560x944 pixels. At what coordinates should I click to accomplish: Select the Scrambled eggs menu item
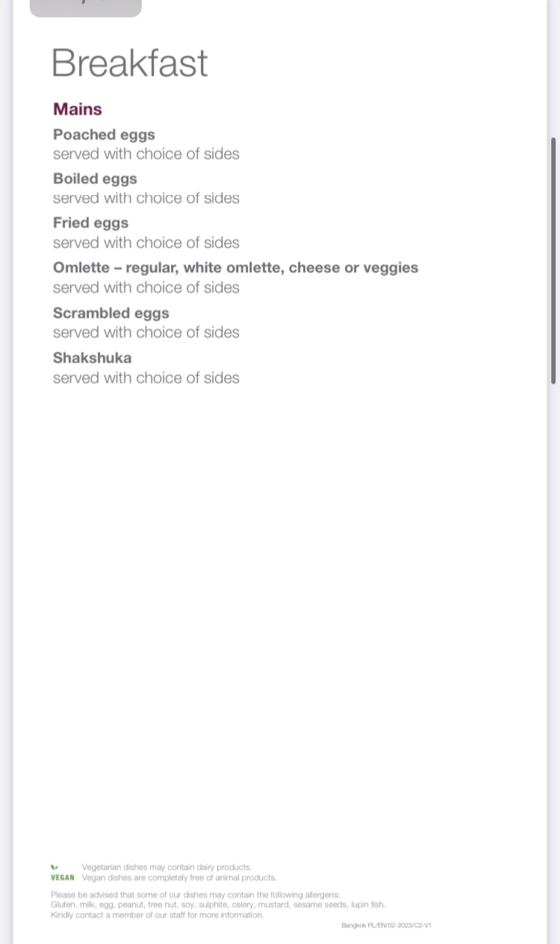pos(111,313)
